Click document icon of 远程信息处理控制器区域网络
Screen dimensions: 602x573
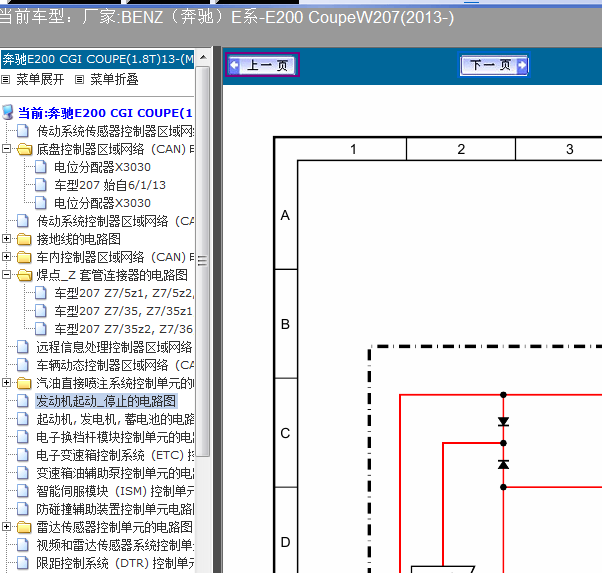[23, 347]
